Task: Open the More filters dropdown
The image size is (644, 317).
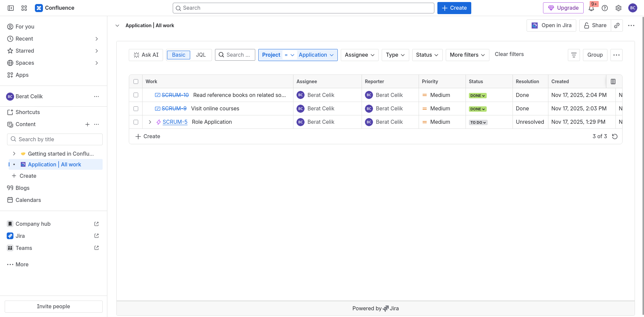Action: 467,55
